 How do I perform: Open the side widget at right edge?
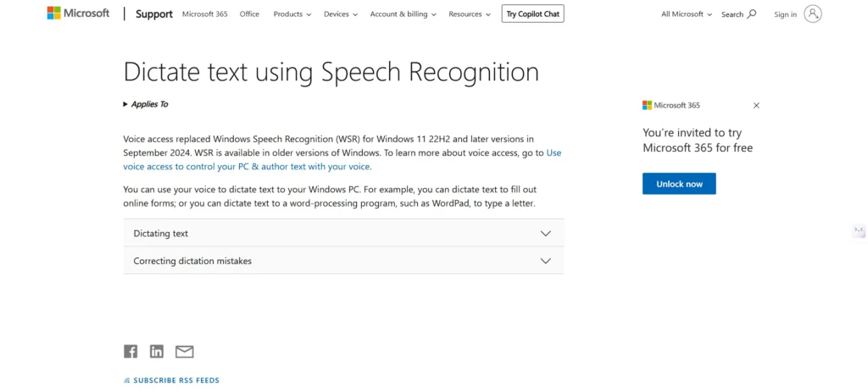[860, 230]
